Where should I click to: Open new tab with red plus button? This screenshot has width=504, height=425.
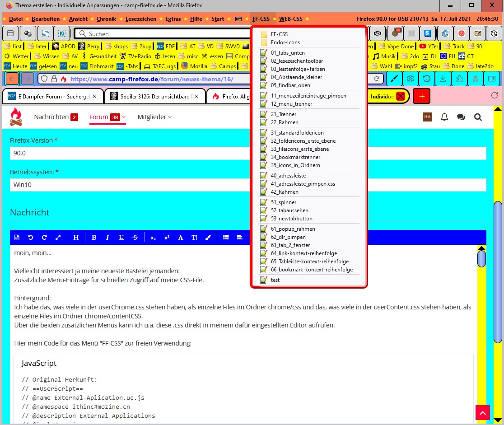pyautogui.click(x=422, y=97)
